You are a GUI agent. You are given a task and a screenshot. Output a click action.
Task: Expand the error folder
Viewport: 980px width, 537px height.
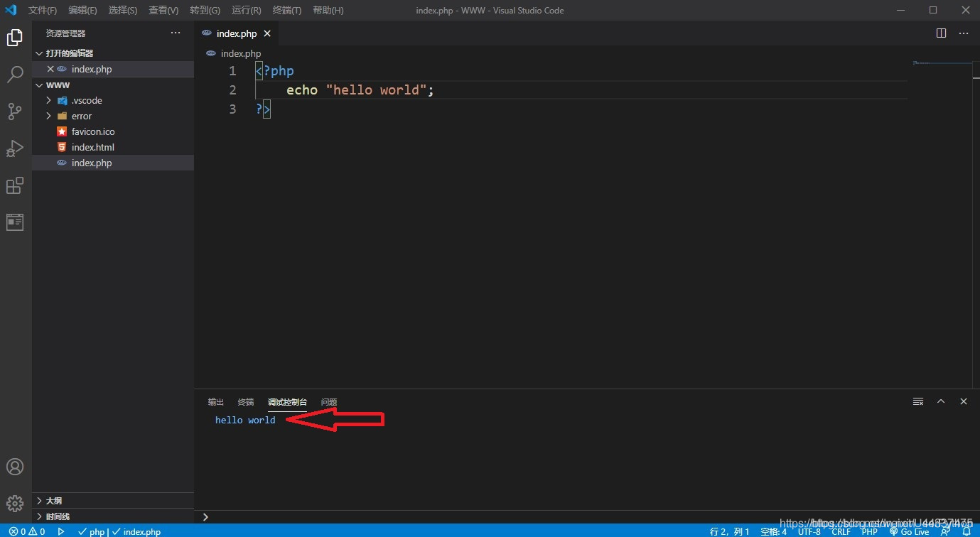pos(81,116)
